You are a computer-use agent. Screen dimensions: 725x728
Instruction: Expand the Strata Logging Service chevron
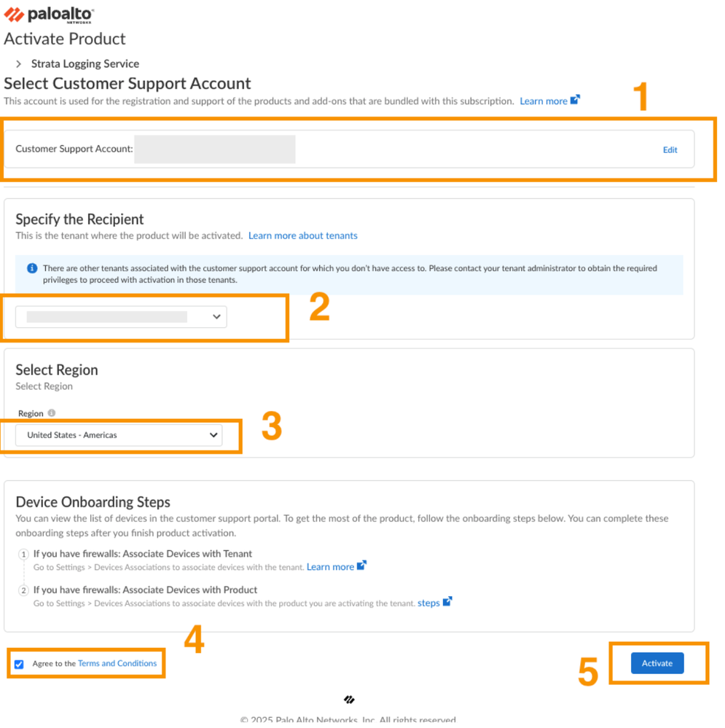click(19, 64)
